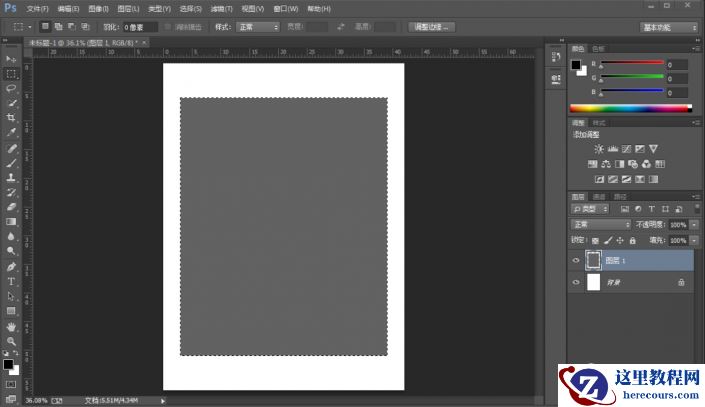Add a Channel Mixer adjustment
Screen dimensions: 705x407
[646, 164]
